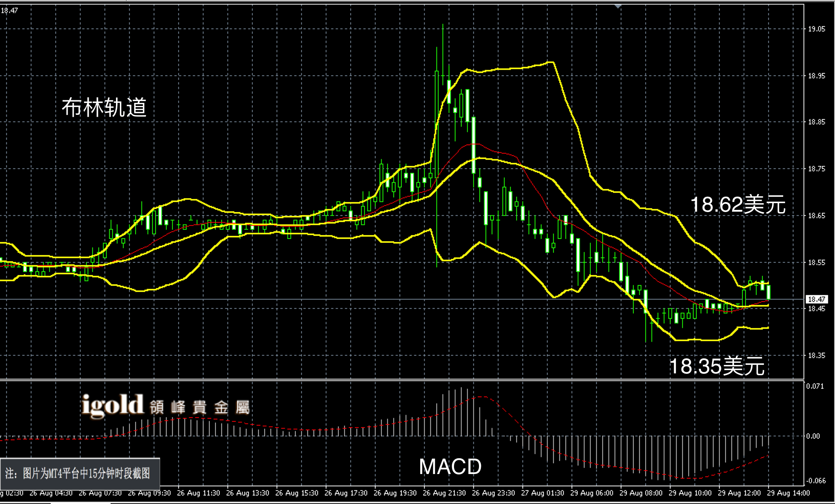
Task: Click the 27 Aug 01:30 time label
Action: (x=542, y=493)
